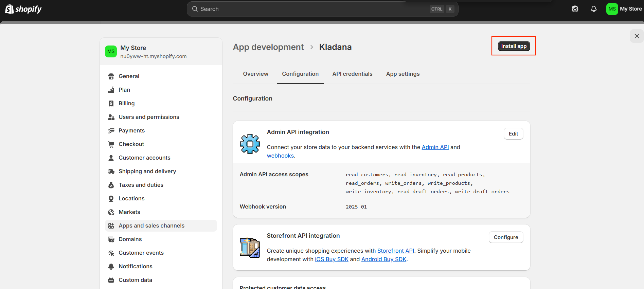Focus the Search input field
The image size is (644, 289).
pos(323,9)
